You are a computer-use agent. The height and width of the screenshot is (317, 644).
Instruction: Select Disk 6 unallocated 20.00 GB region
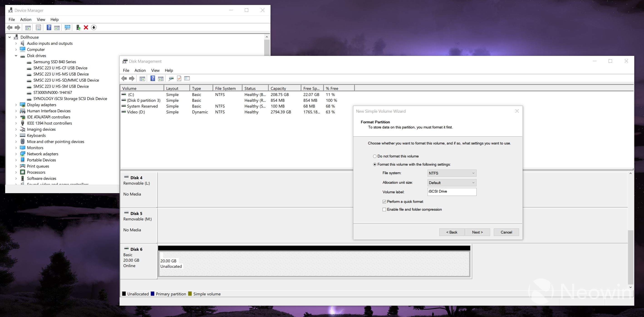pyautogui.click(x=314, y=264)
